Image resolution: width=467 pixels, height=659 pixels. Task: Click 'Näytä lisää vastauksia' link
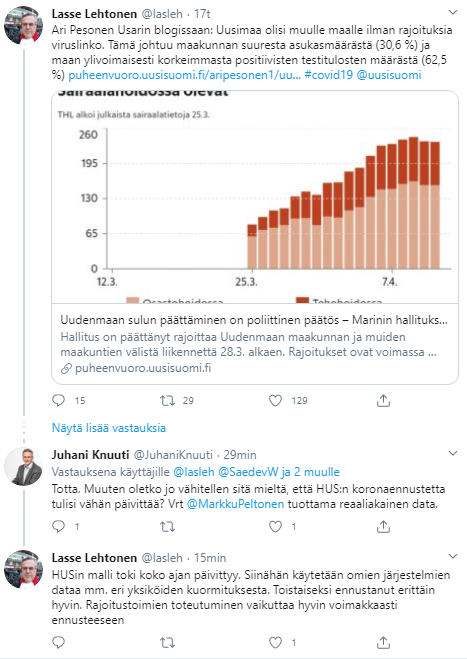click(108, 428)
